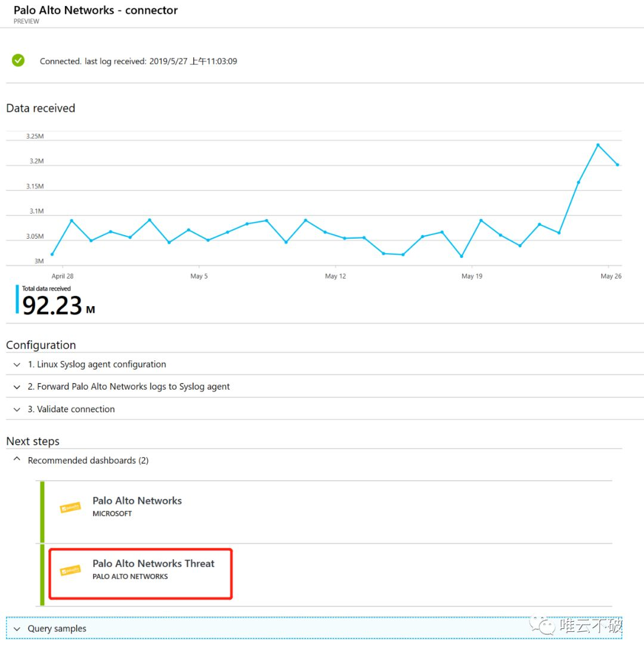Click the Palo Alto Networks Microsoft dashboard logo

[x=70, y=507]
